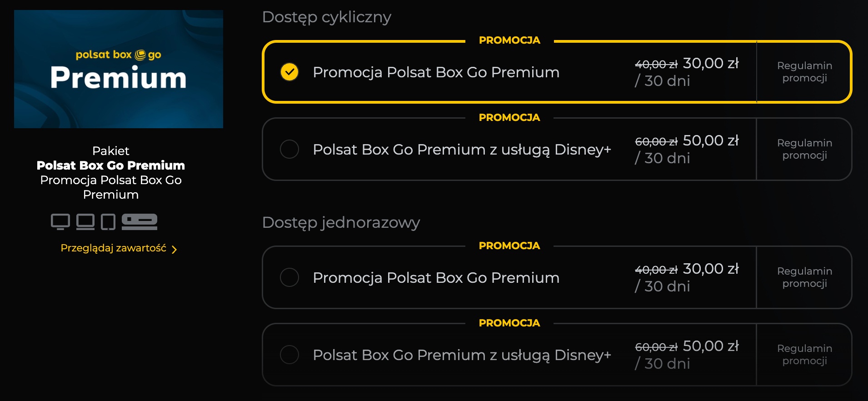
Task: Click 30,00 zł price in cyclic Premium row
Action: [x=711, y=63]
